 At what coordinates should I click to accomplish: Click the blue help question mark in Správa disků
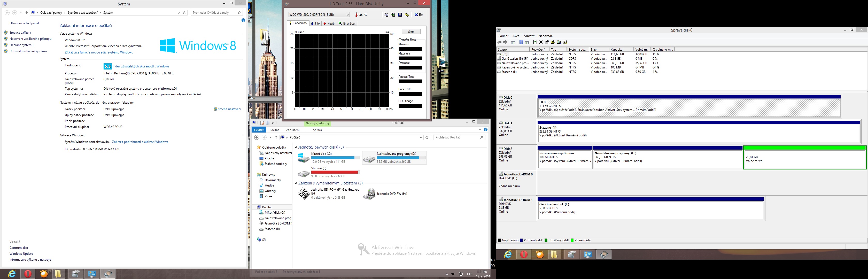(521, 42)
